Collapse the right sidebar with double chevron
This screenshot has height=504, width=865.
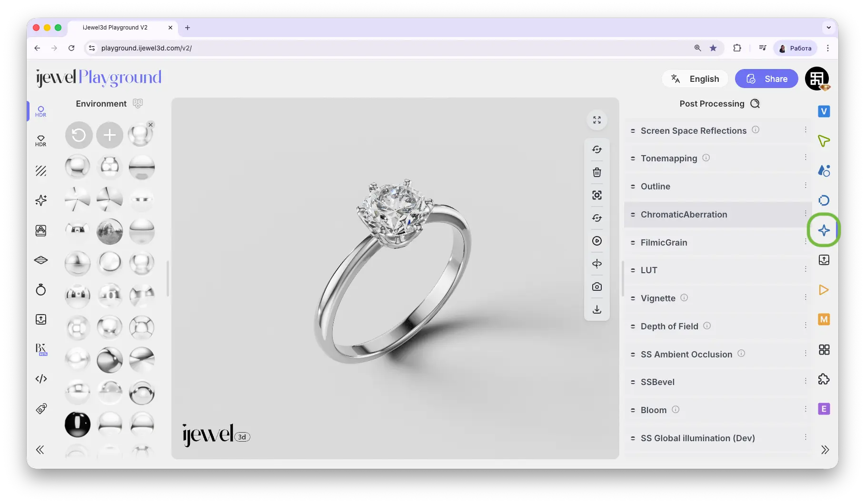pyautogui.click(x=825, y=450)
